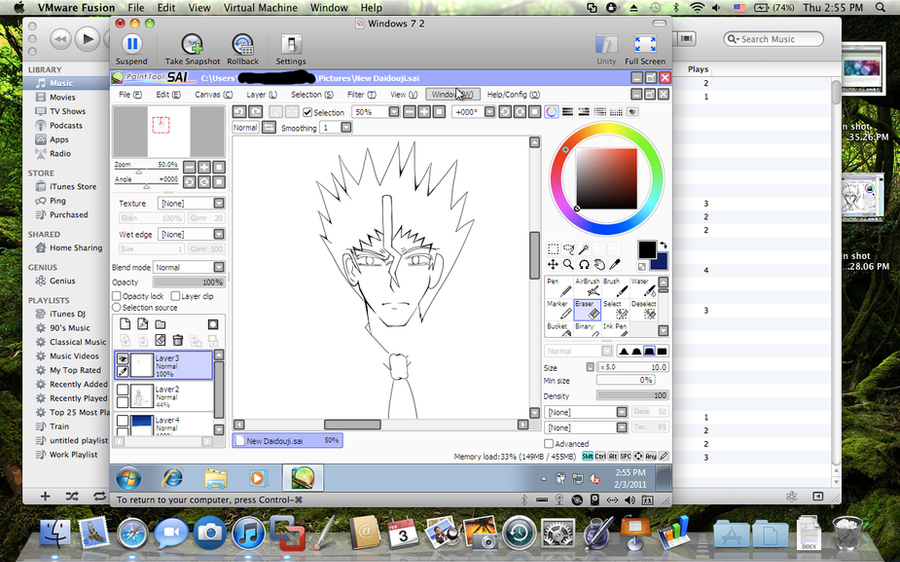Select the Deselect brush tool
The height and width of the screenshot is (562, 900).
(x=643, y=309)
